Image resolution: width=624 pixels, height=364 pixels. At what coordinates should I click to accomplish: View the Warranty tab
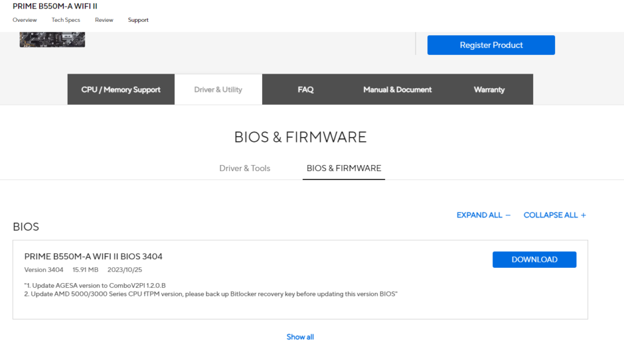pyautogui.click(x=489, y=89)
